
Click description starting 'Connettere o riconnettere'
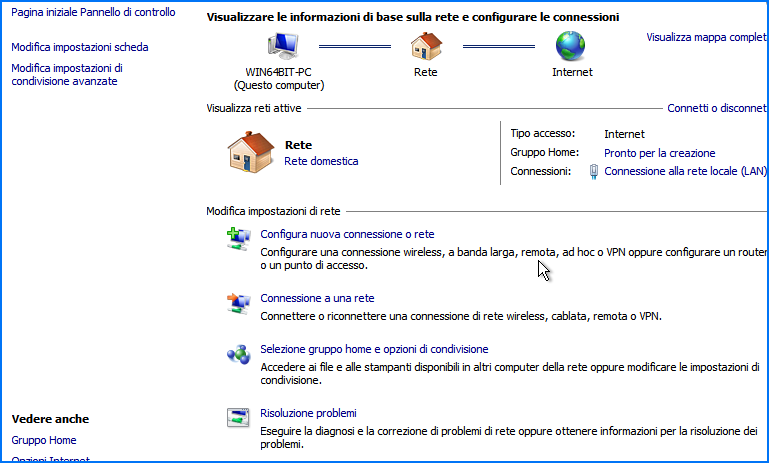pyautogui.click(x=461, y=316)
